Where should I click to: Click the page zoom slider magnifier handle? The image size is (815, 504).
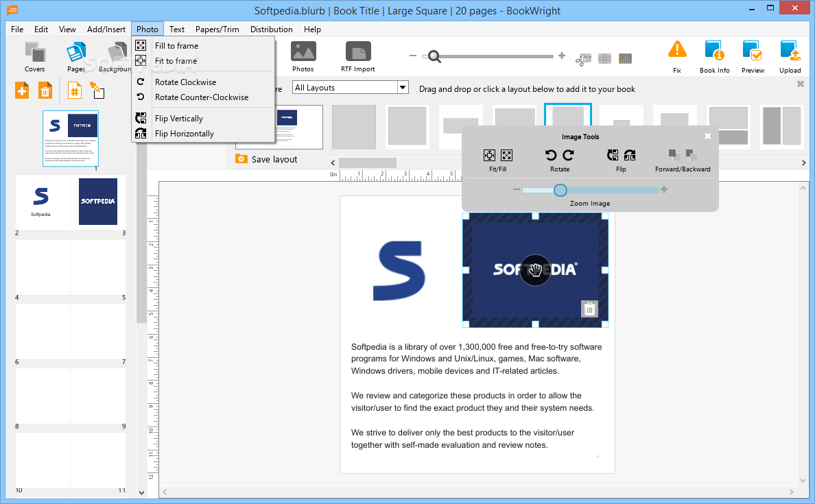(x=434, y=57)
